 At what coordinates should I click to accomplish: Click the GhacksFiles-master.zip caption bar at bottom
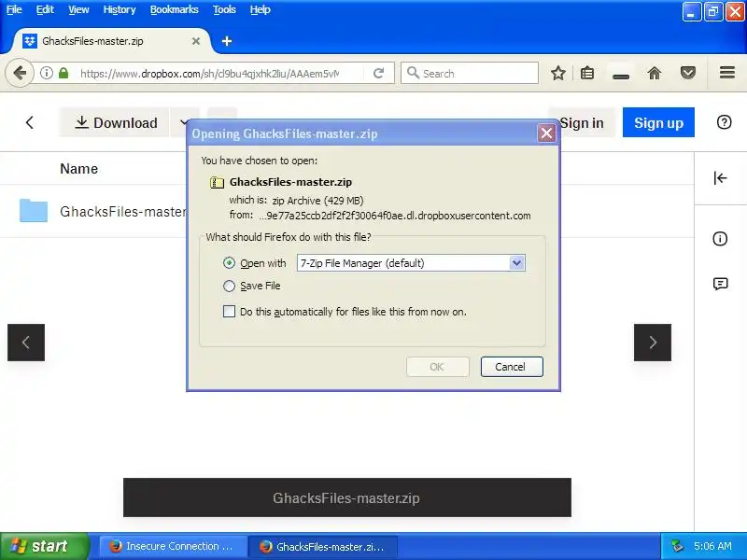[x=346, y=497]
